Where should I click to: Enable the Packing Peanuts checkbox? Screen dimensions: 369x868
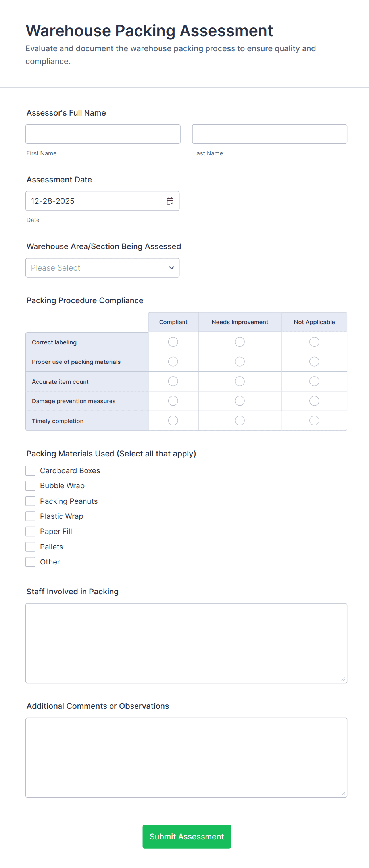pyautogui.click(x=30, y=501)
